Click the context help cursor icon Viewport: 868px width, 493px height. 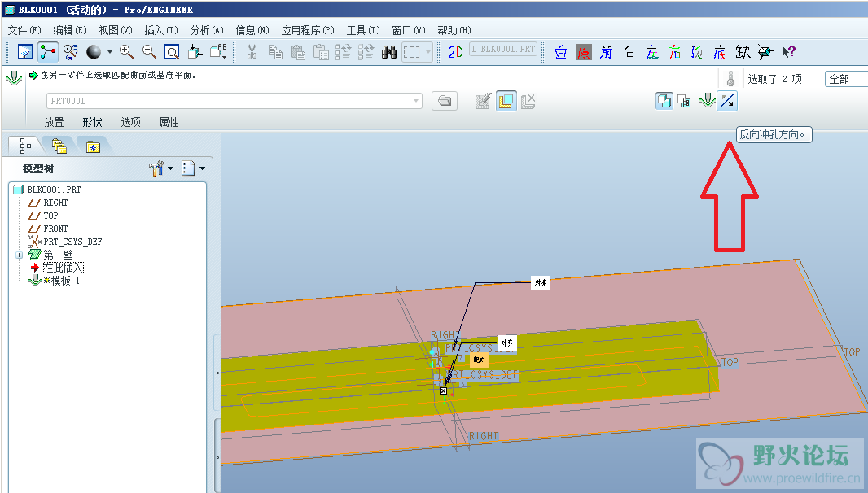click(x=789, y=52)
